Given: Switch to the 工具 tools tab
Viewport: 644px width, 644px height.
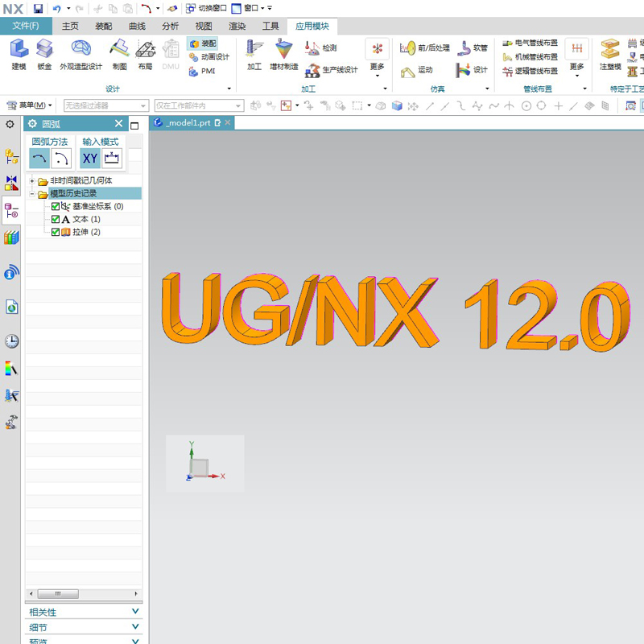Looking at the screenshot, I should [270, 26].
